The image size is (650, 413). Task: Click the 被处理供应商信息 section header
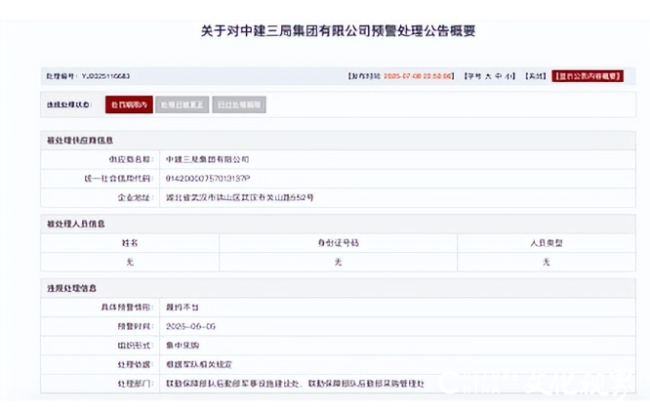pos(76,139)
